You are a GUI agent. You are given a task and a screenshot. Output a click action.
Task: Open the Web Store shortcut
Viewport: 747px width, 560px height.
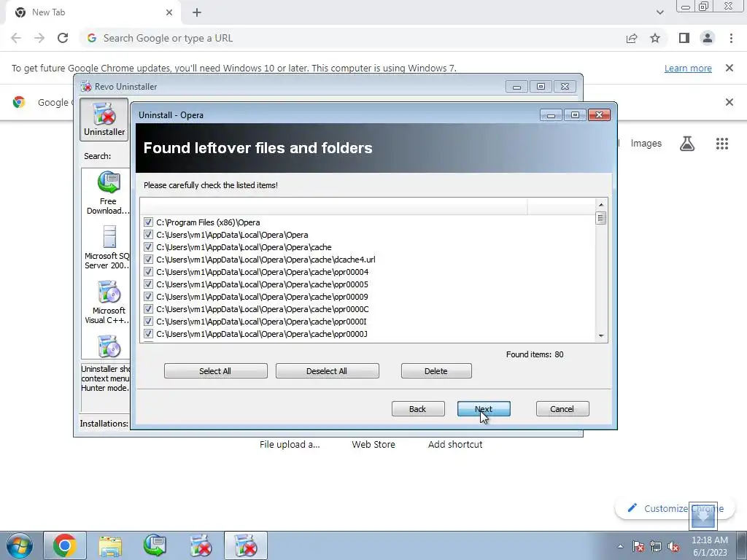(373, 444)
